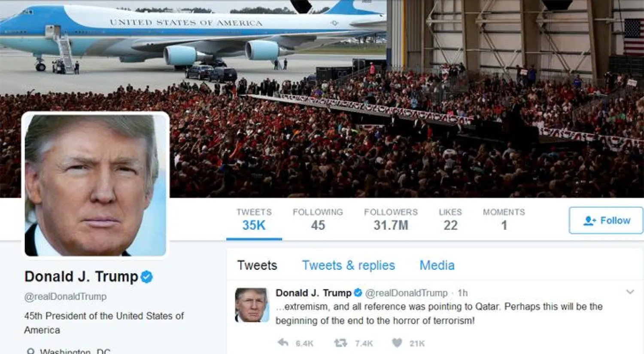The image size is (644, 354).
Task: Open the large profile photo
Action: click(x=95, y=185)
